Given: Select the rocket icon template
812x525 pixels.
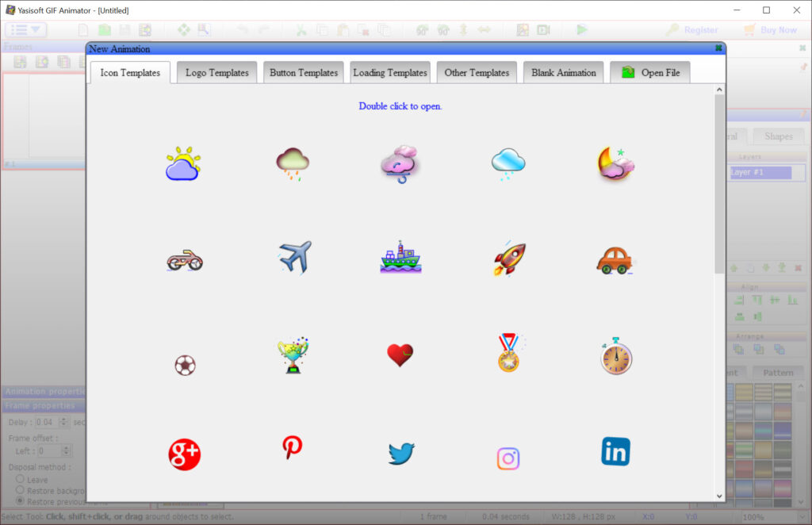Looking at the screenshot, I should click(x=509, y=259).
